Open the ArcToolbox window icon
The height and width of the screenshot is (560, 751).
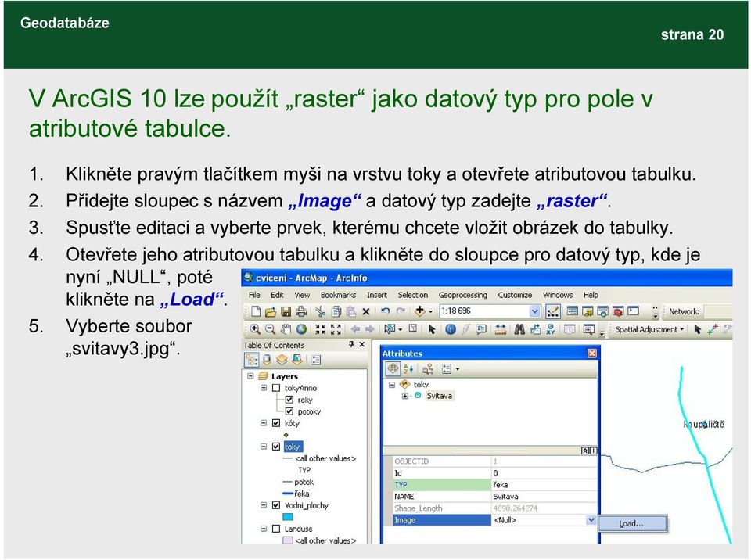(x=618, y=311)
